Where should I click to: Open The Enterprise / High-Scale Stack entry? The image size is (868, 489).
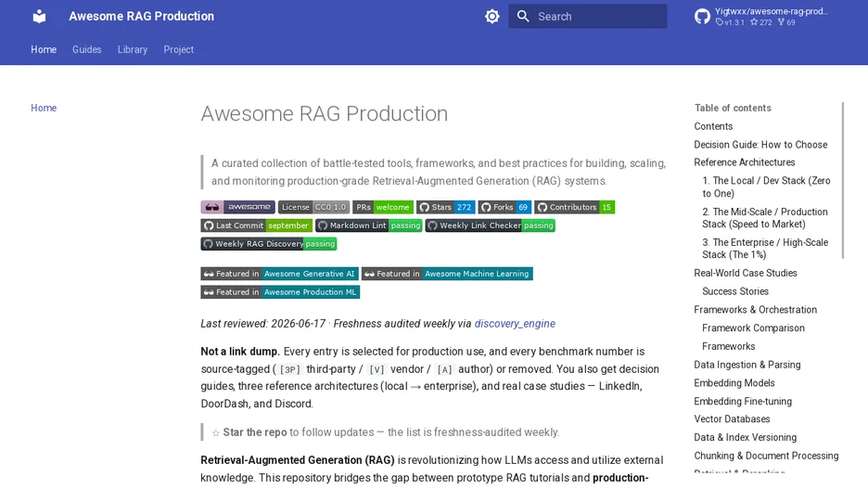pos(765,248)
